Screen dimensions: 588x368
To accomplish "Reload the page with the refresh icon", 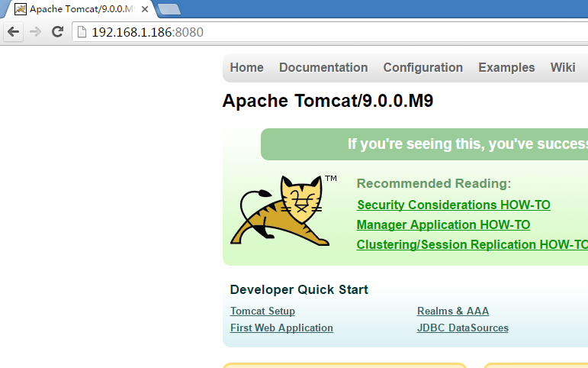I will coord(57,32).
